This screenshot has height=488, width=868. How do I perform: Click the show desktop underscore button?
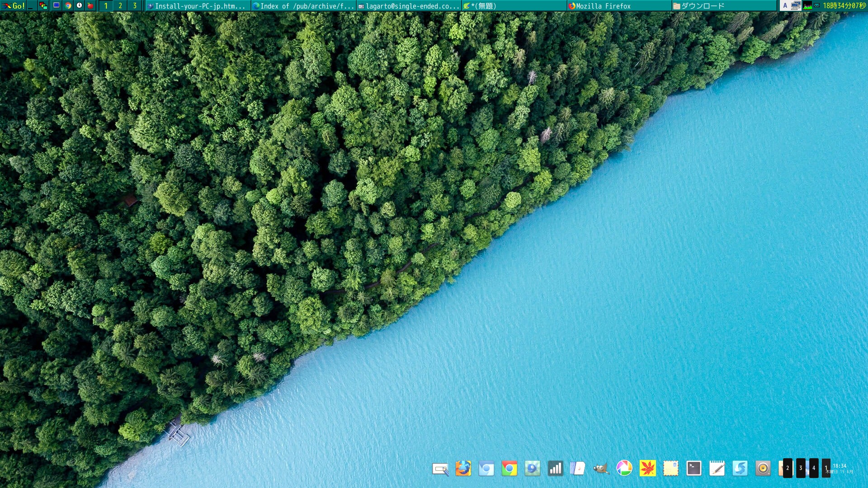point(31,6)
